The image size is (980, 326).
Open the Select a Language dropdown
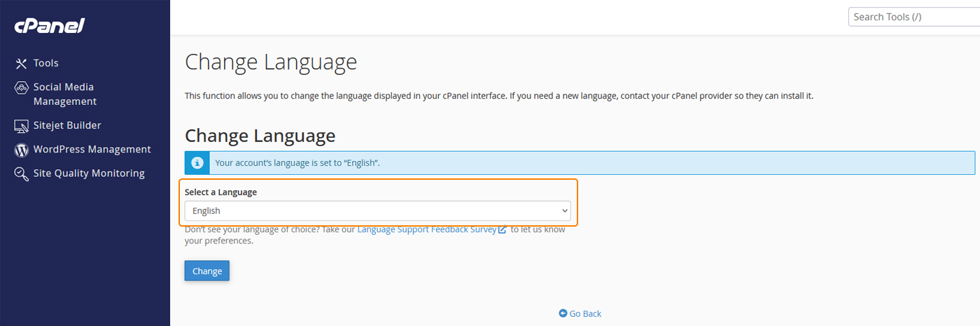tap(377, 211)
